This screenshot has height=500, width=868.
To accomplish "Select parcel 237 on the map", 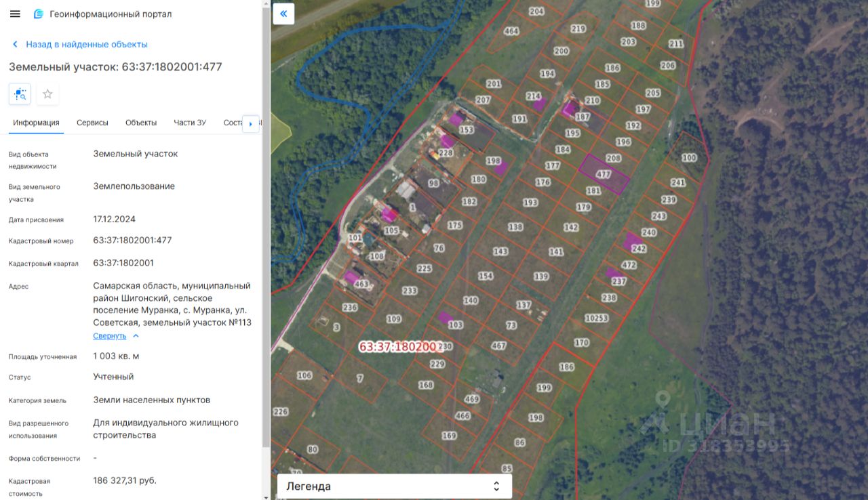I will coord(618,280).
